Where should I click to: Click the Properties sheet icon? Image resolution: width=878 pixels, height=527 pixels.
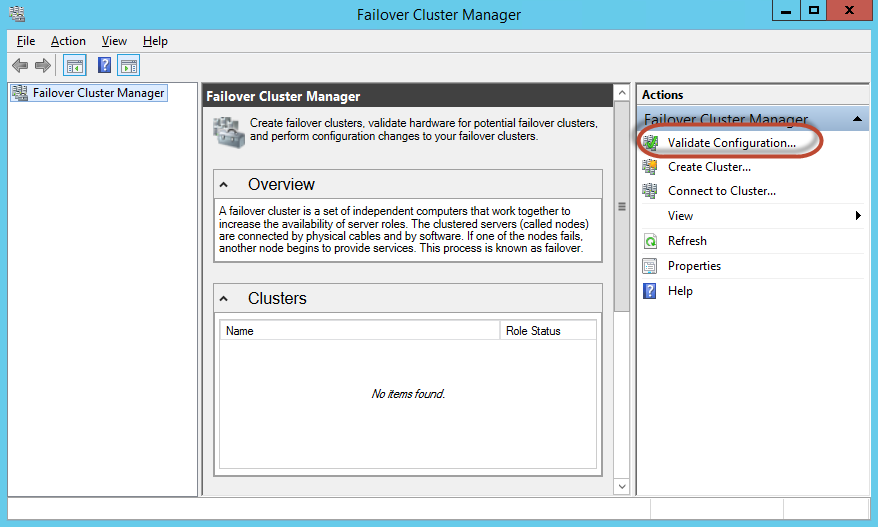[650, 266]
